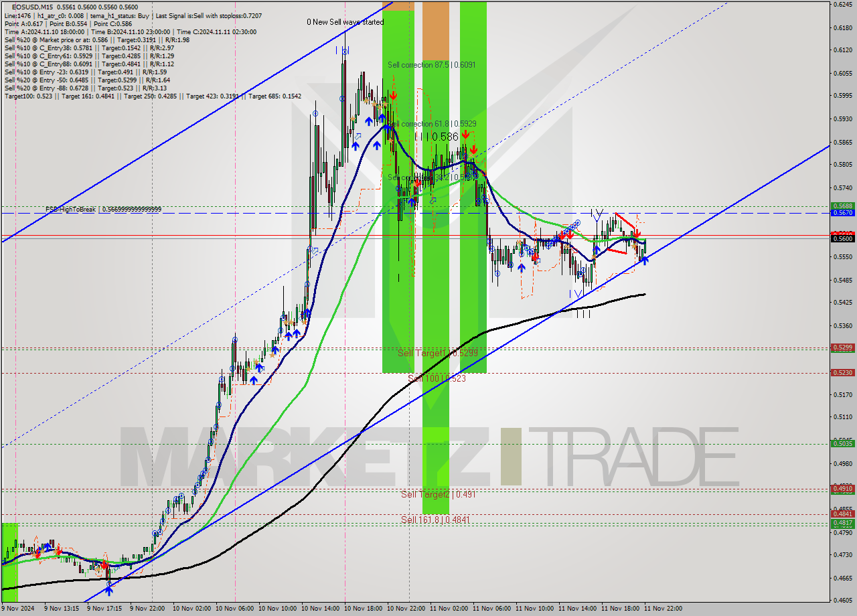The image size is (857, 616).
Task: Click the 0.5360 price axis label
Action: tap(842, 325)
